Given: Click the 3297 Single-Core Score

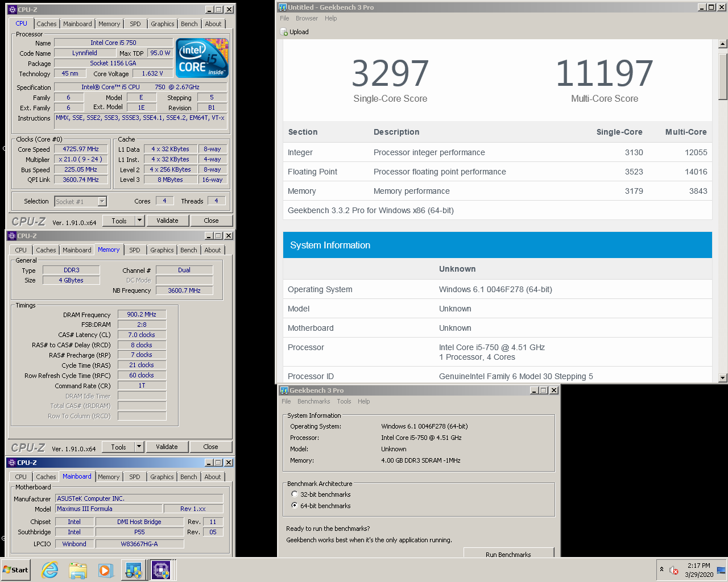Looking at the screenshot, I should pos(390,73).
